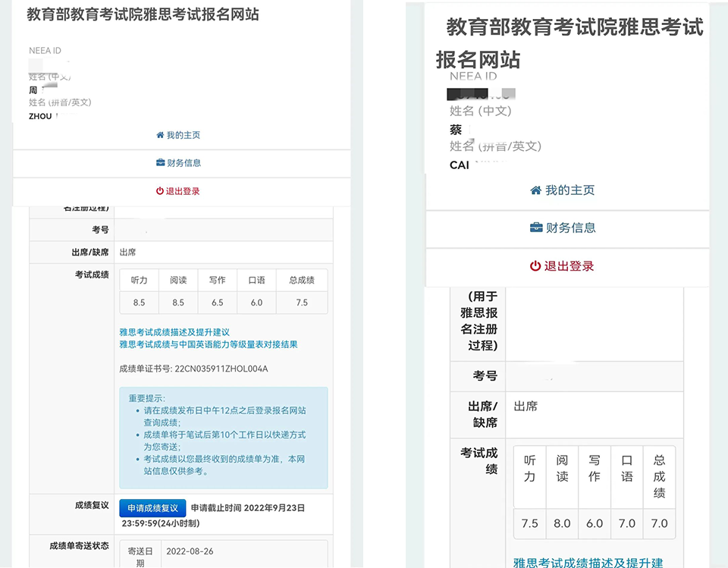Click the 口语 column header on ZHOU's page

(x=256, y=281)
